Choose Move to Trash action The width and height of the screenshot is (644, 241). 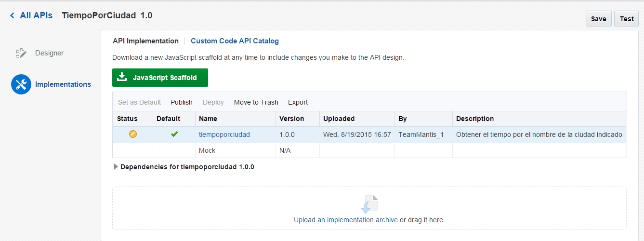pos(256,102)
